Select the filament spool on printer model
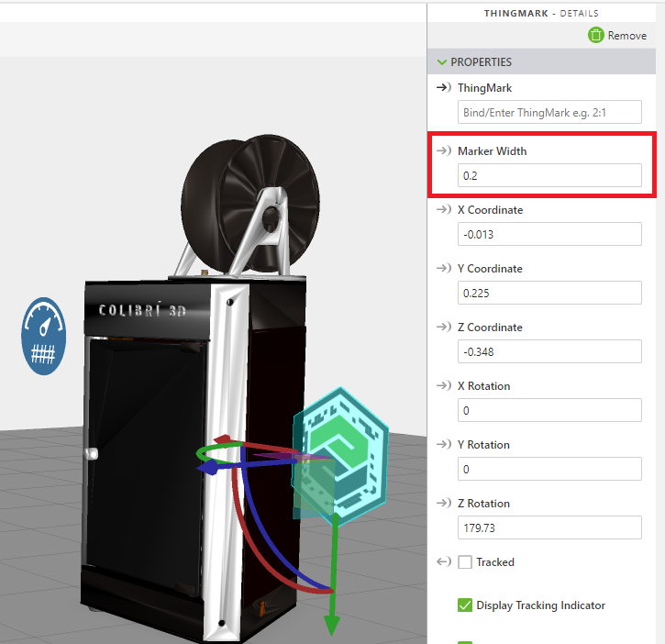665x644 pixels. pyautogui.click(x=250, y=203)
